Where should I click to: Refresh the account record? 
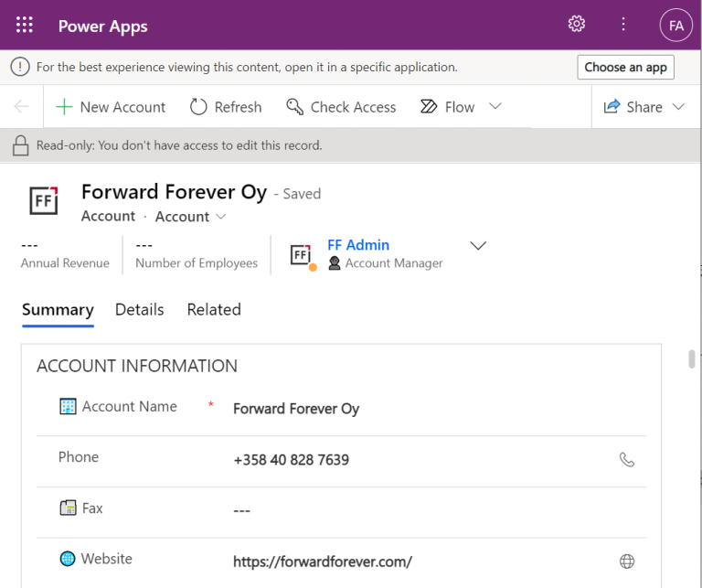226,107
